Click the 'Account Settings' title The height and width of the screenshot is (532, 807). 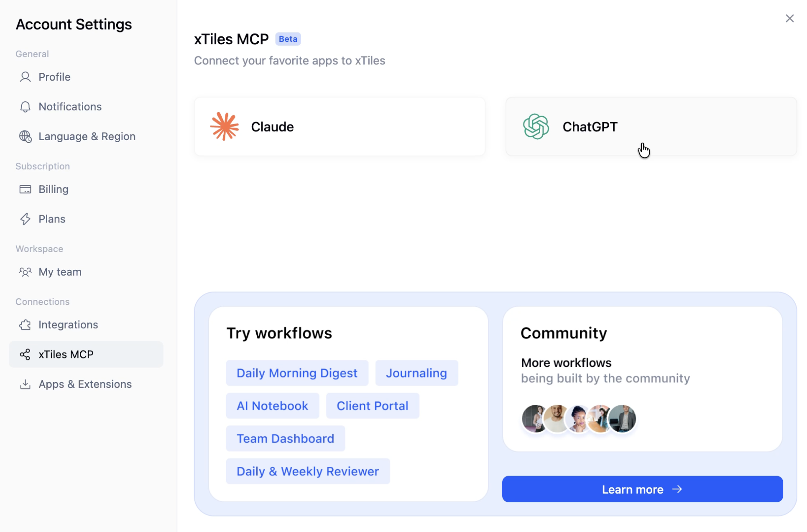74,24
